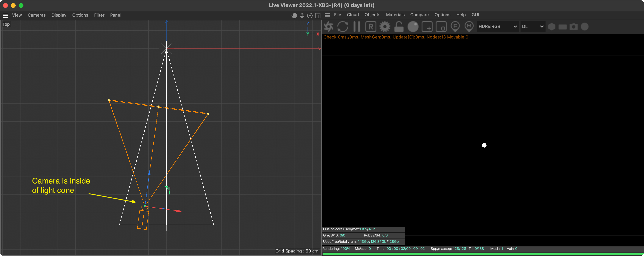
Task: Open viewport hamburger menu
Action: (x=5, y=15)
